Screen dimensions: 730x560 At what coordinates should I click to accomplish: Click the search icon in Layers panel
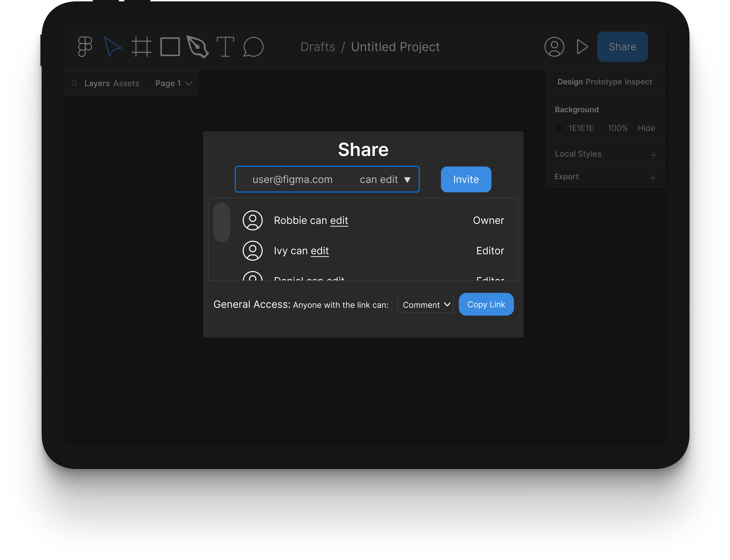click(74, 83)
